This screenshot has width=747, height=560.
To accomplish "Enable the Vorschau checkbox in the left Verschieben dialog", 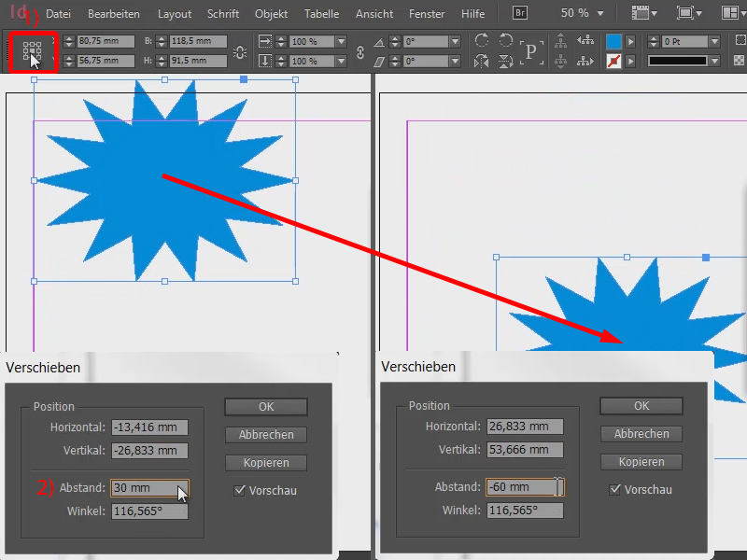I will [x=238, y=489].
